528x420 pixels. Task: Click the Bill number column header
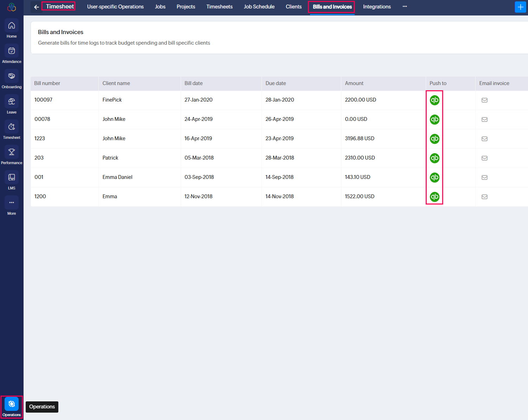coord(47,83)
